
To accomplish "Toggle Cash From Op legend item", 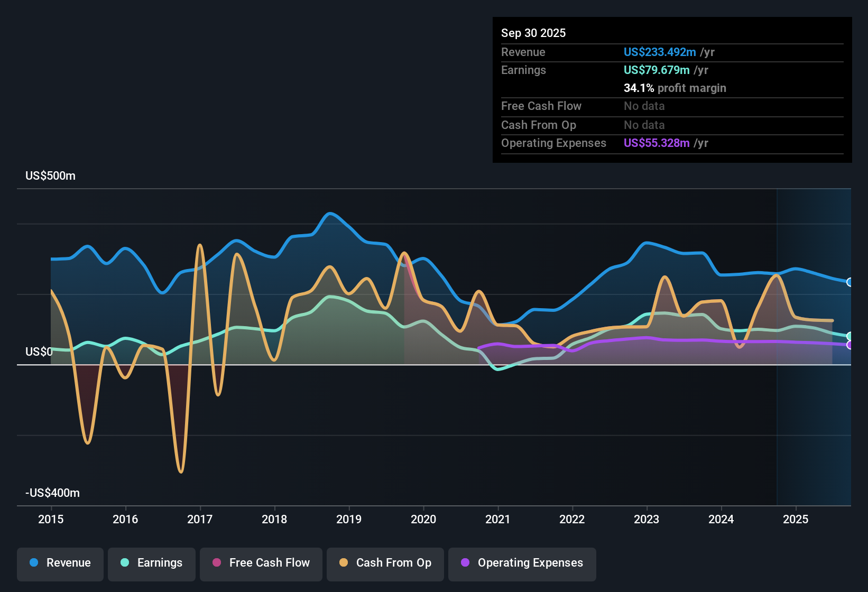I will 385,563.
